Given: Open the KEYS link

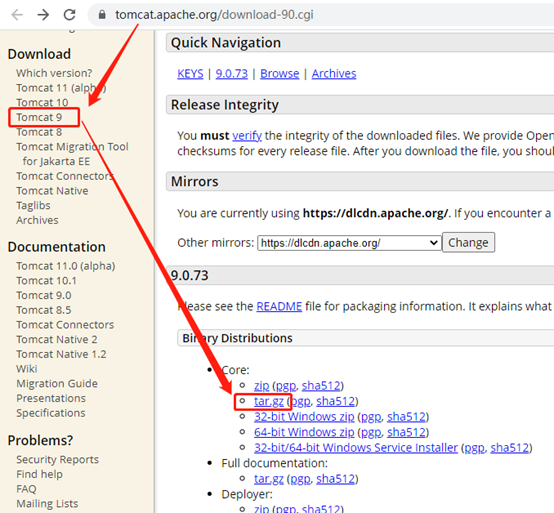Looking at the screenshot, I should pyautogui.click(x=190, y=73).
